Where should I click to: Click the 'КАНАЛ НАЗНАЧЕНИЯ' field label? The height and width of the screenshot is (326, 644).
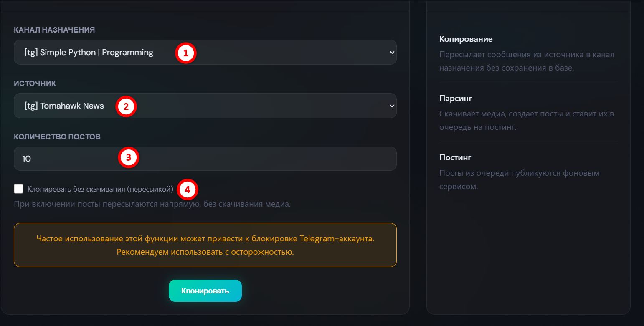point(54,30)
